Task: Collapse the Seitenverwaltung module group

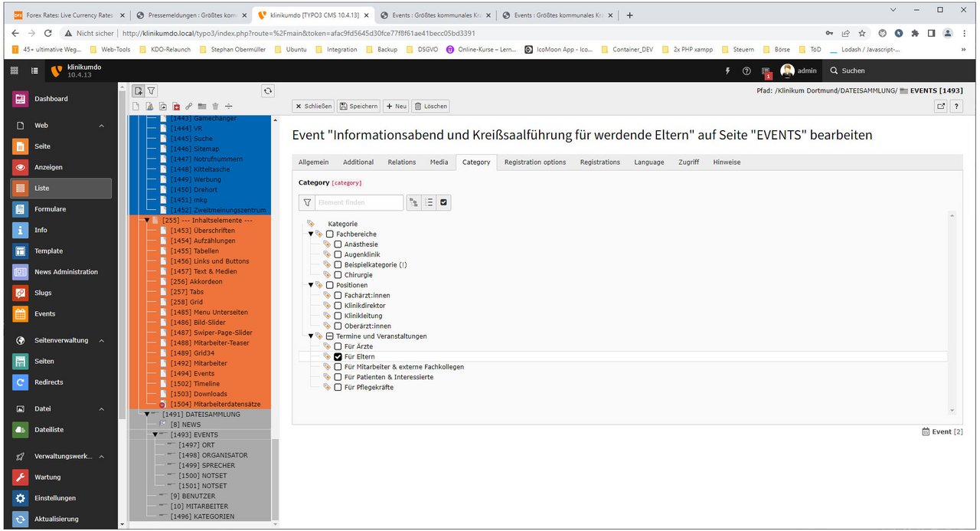Action: point(101,340)
